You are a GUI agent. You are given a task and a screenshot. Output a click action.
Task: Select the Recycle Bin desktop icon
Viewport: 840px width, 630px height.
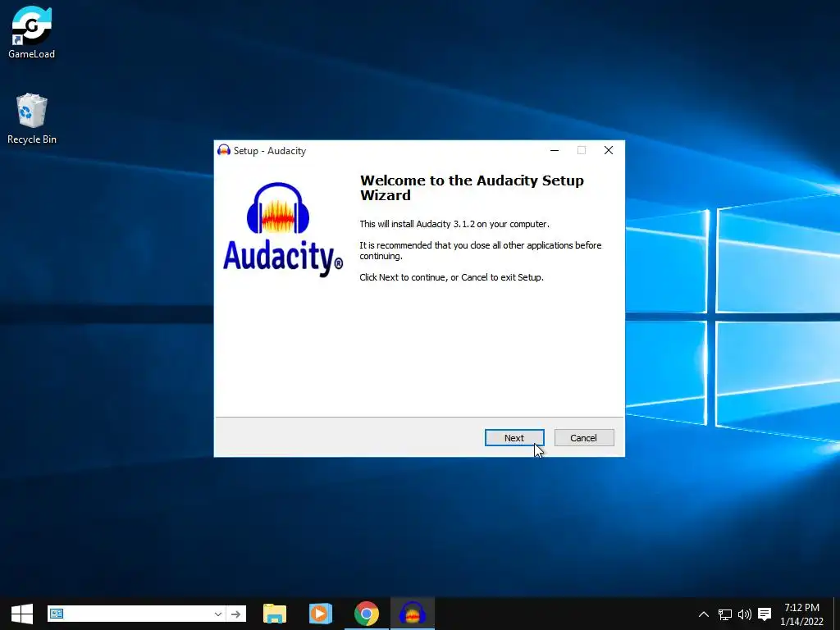pos(32,119)
